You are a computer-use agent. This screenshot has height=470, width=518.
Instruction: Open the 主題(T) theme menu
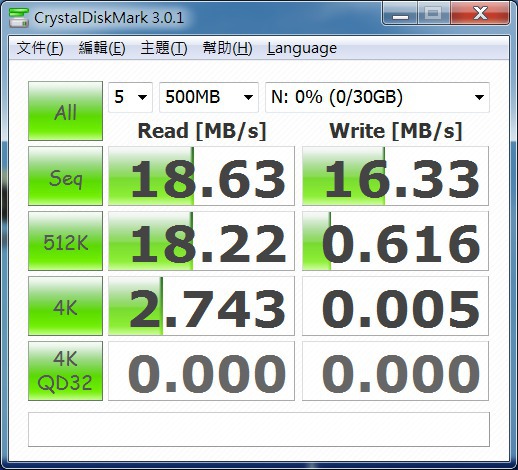(164, 48)
